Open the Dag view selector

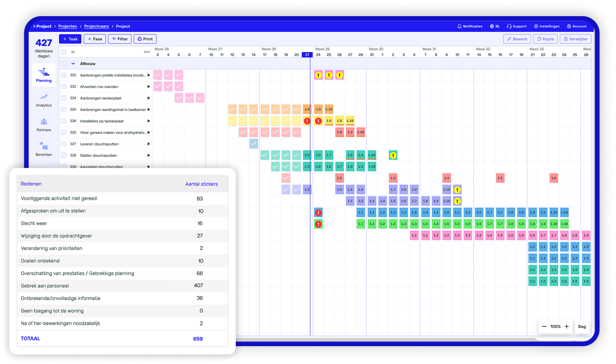coord(582,326)
